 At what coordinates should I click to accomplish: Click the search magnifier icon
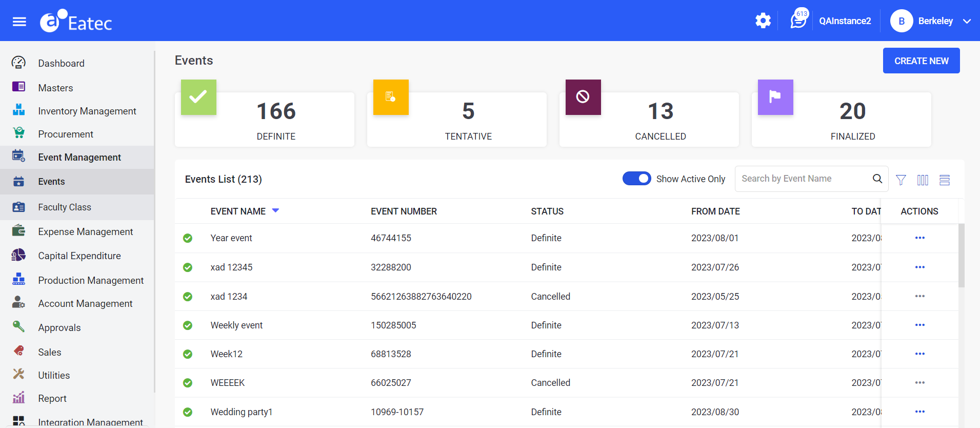click(877, 179)
